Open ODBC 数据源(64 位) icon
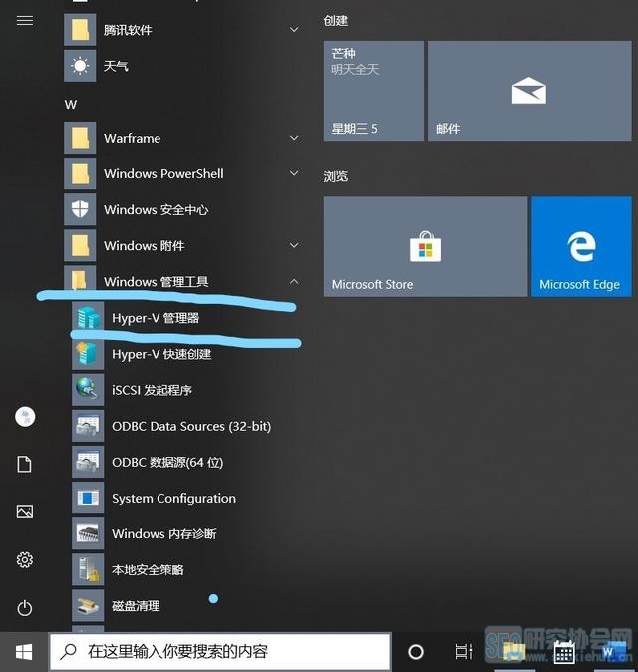The width and height of the screenshot is (638, 672). (x=88, y=462)
